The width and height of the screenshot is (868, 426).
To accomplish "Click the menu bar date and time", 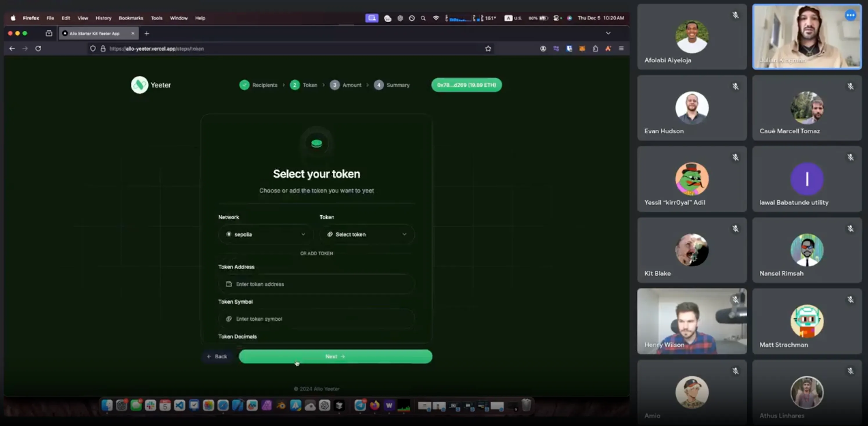I will [601, 18].
